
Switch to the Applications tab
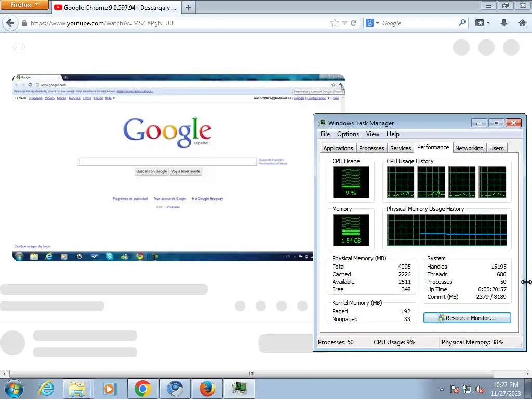pos(338,148)
